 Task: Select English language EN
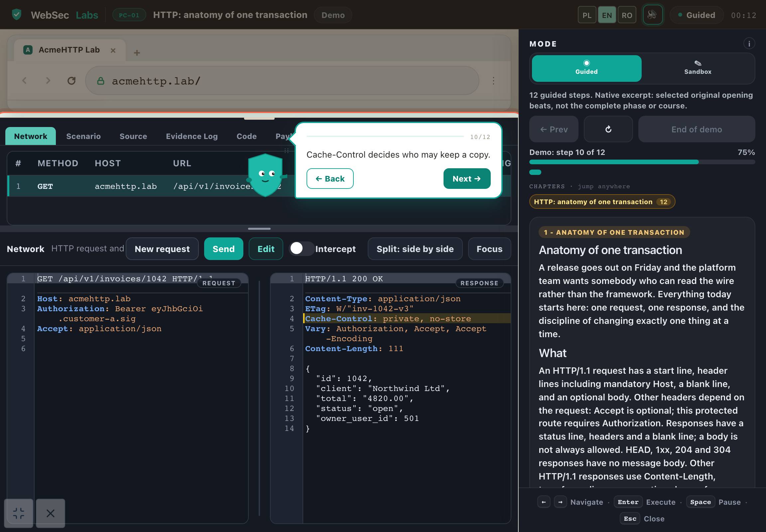pyautogui.click(x=607, y=15)
